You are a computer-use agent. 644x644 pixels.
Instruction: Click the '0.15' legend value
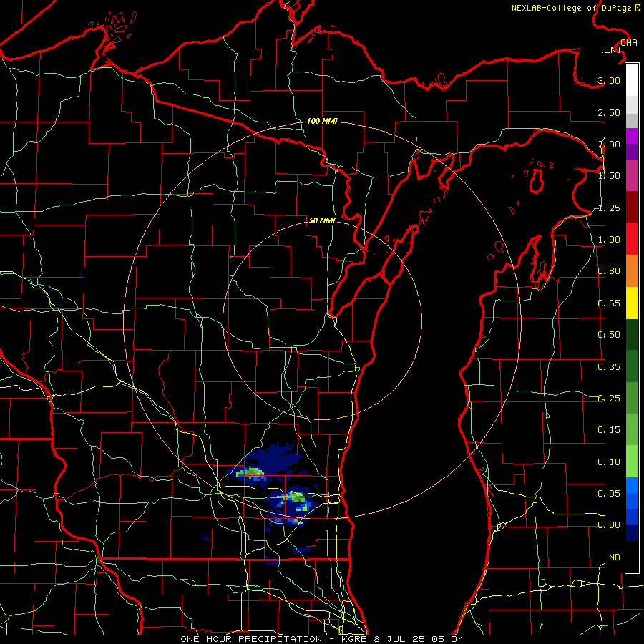point(609,430)
